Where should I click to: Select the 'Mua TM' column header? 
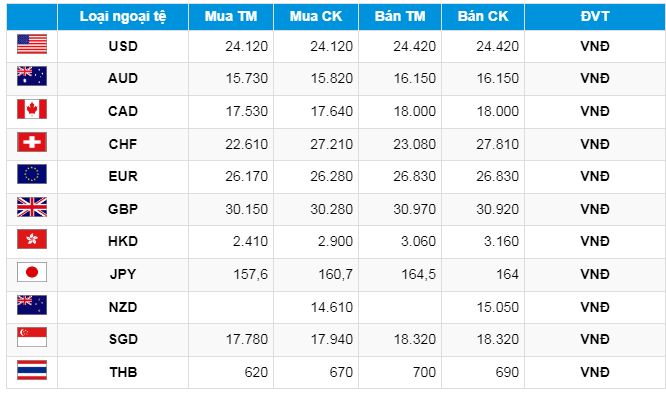tap(230, 17)
